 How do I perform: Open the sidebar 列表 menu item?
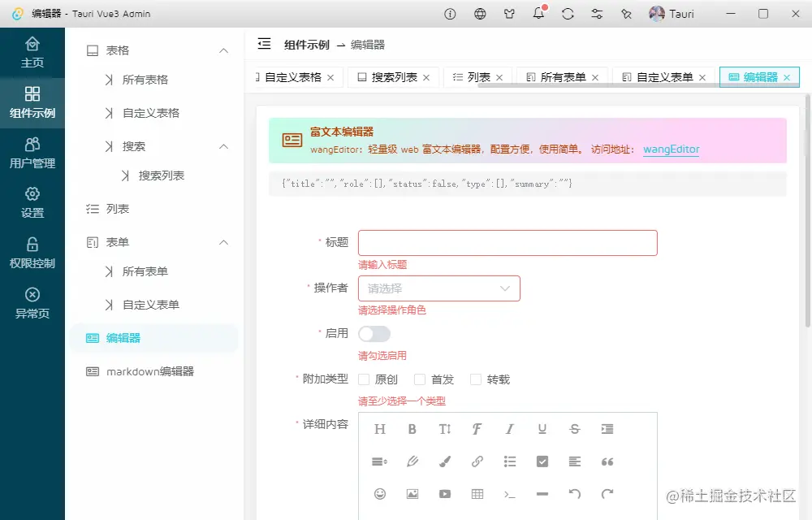(x=153, y=209)
